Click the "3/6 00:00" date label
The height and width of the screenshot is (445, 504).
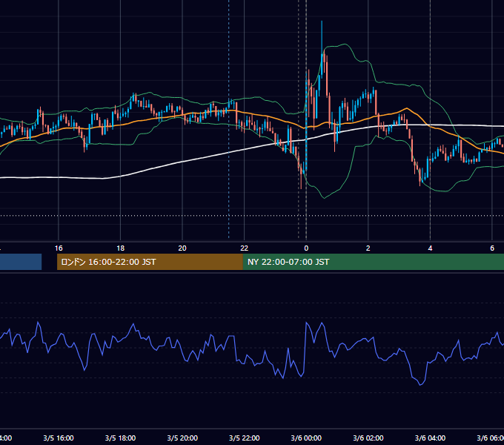pyautogui.click(x=306, y=438)
